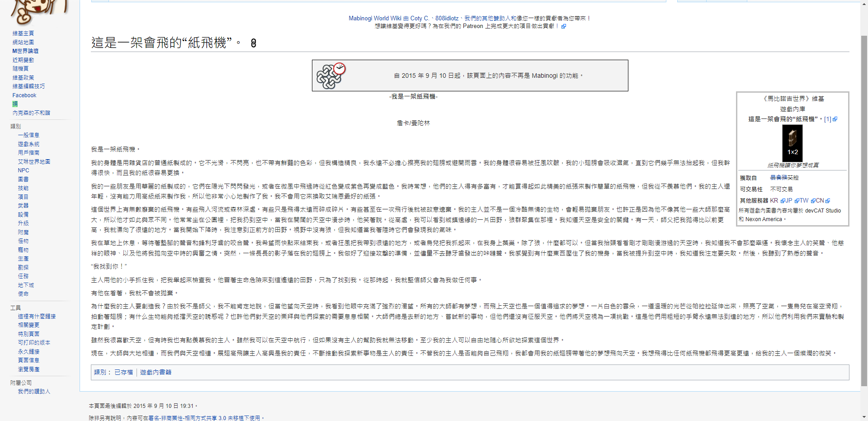Open 內克森的不和諧 sidebar link

[x=31, y=113]
